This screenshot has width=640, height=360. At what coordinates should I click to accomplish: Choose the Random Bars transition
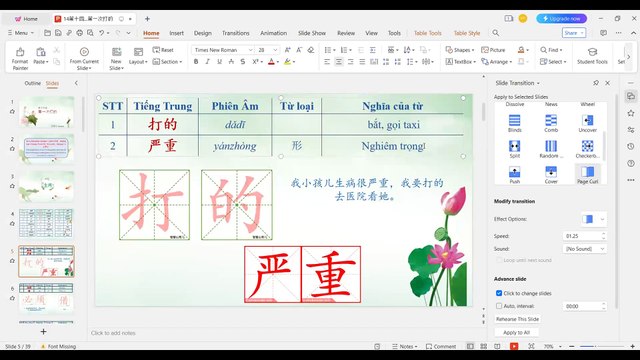pyautogui.click(x=551, y=149)
